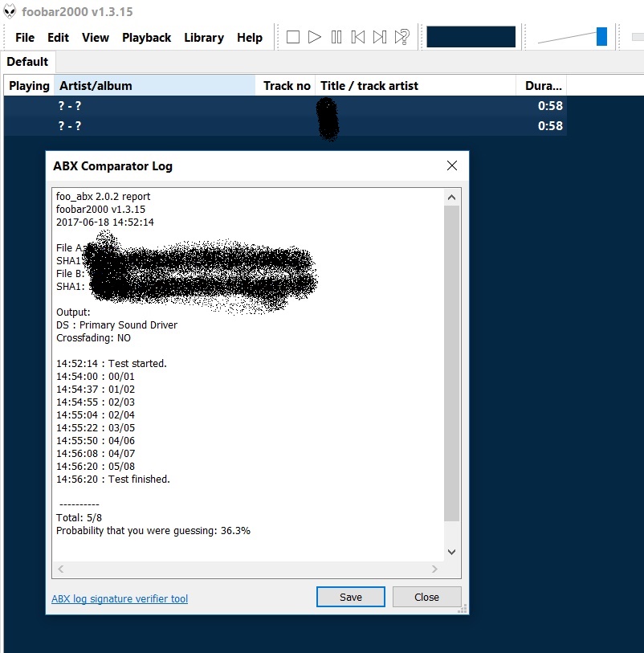Sort by the Duration column header
Image resolution: width=644 pixels, height=653 pixels.
tap(541, 86)
